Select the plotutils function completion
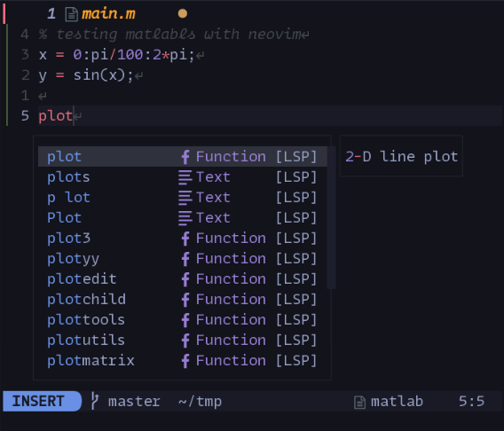Image resolution: width=504 pixels, height=431 pixels. click(x=183, y=341)
